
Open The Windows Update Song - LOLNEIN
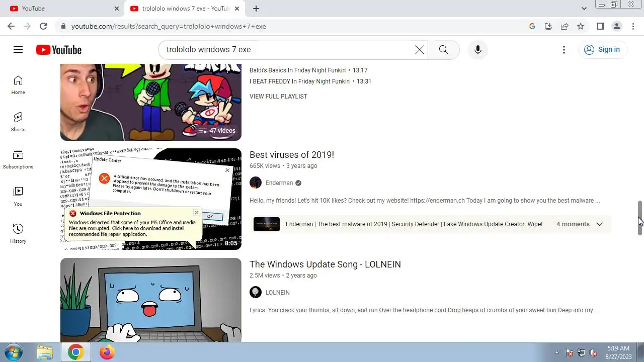pyautogui.click(x=325, y=264)
